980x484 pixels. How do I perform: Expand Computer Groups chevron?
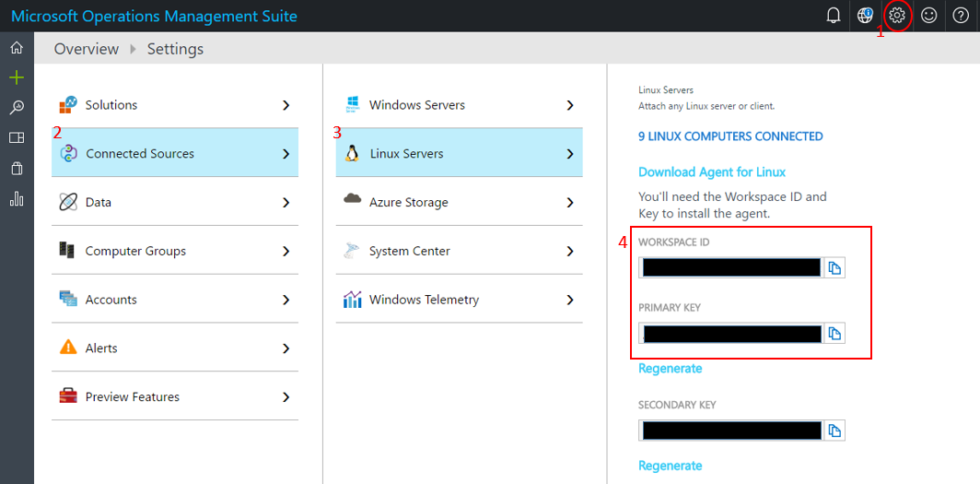tap(286, 252)
